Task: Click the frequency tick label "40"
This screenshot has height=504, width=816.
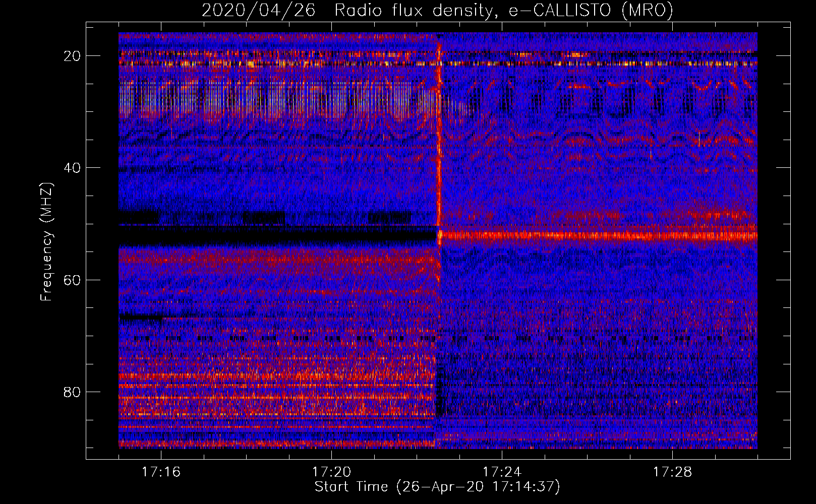Action: point(73,168)
